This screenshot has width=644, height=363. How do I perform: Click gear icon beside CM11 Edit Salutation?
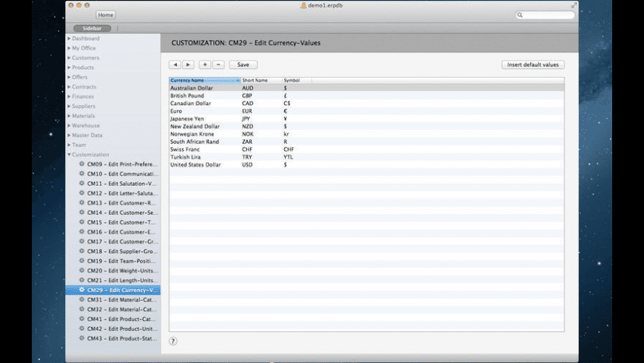[x=81, y=183]
